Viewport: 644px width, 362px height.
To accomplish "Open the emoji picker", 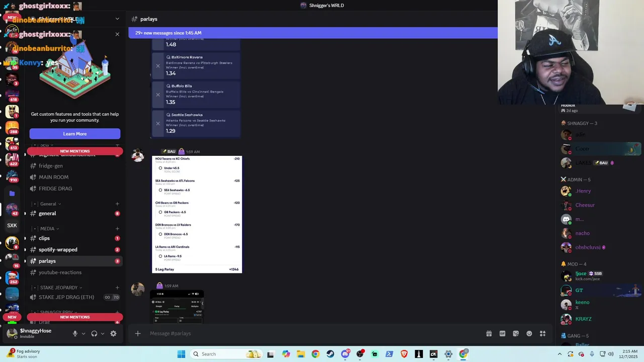I will point(529,333).
